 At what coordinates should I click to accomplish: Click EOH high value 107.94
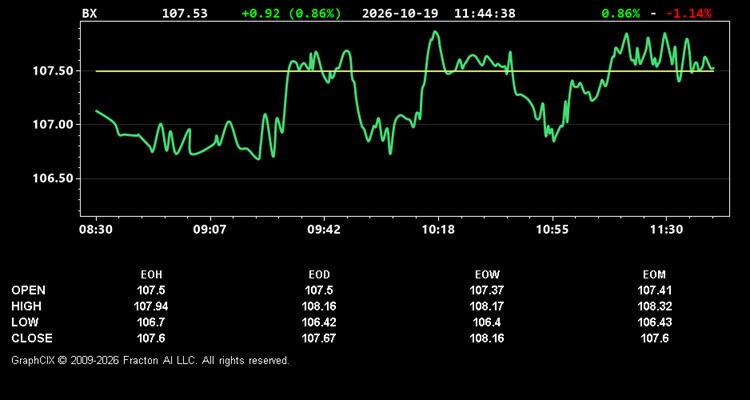coord(151,306)
